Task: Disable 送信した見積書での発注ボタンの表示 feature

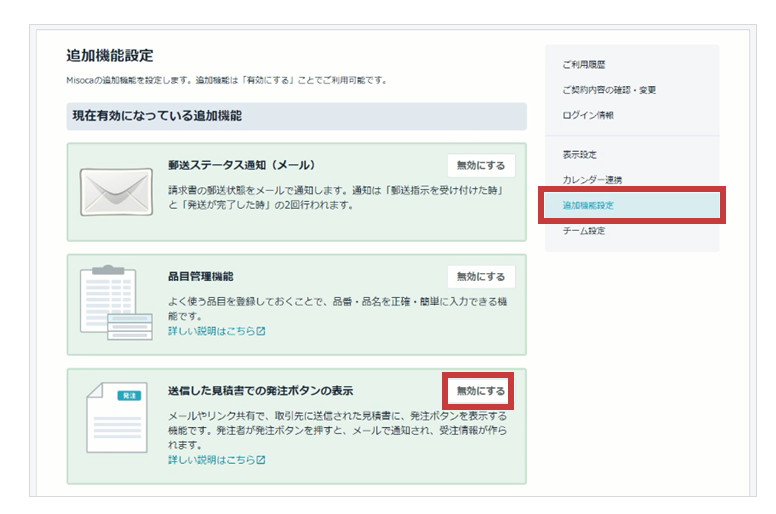Action: click(x=481, y=391)
